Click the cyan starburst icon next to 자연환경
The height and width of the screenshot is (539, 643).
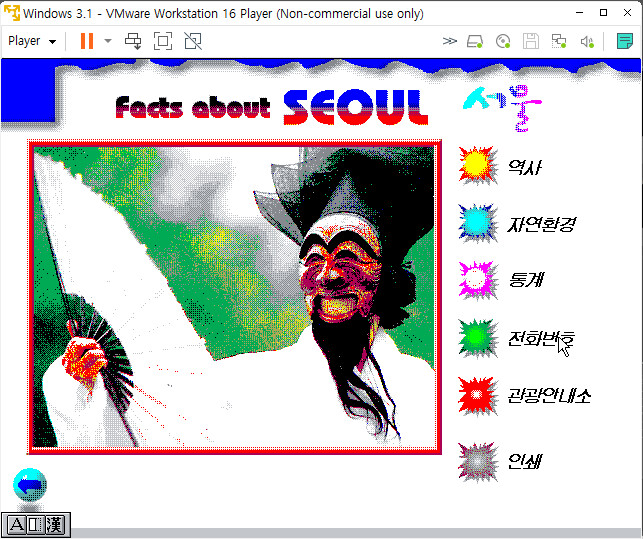[477, 223]
